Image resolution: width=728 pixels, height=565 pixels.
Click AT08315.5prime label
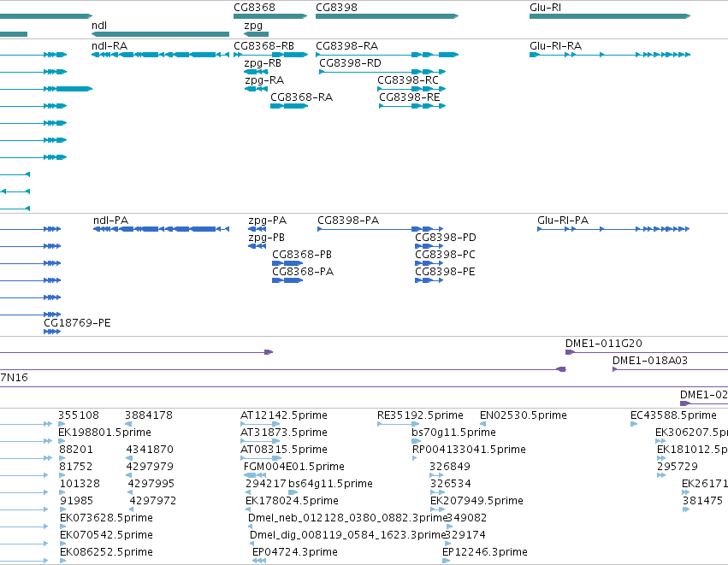click(x=284, y=450)
